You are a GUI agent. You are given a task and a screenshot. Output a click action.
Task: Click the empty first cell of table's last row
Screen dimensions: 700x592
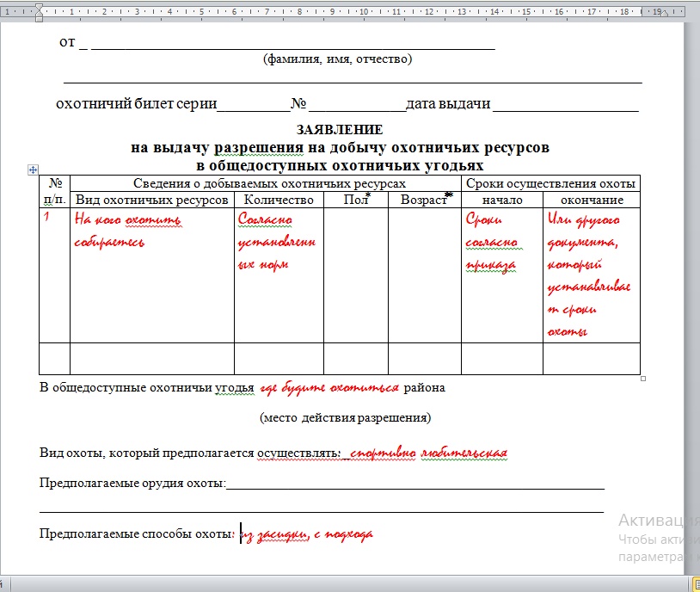[x=54, y=358]
